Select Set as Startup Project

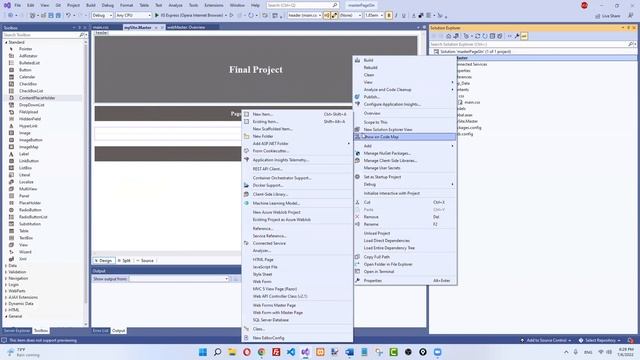tap(405, 177)
